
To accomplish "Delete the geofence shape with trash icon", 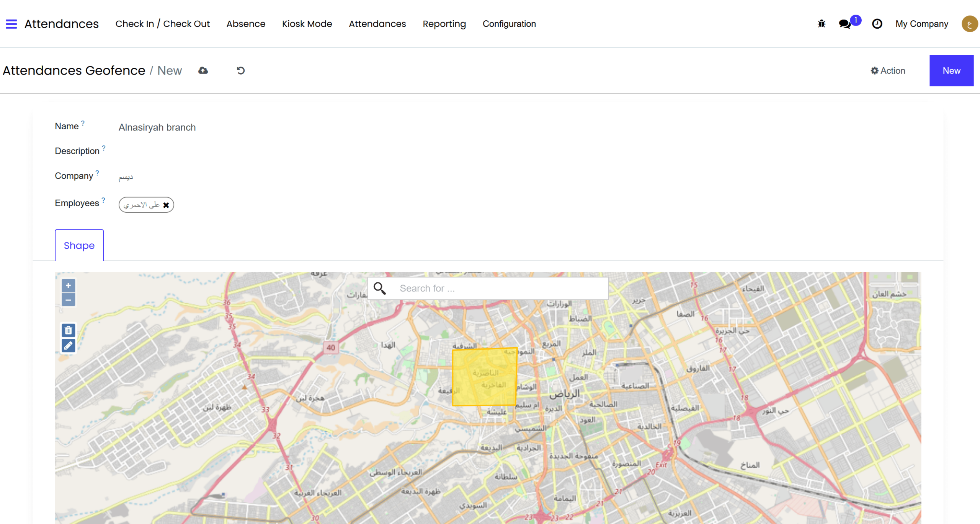I will pos(68,330).
